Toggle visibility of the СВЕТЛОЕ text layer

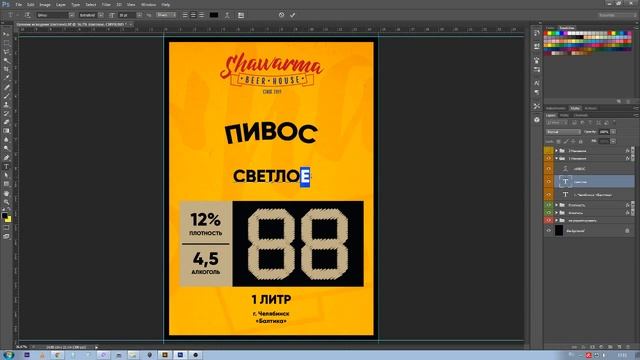click(549, 182)
